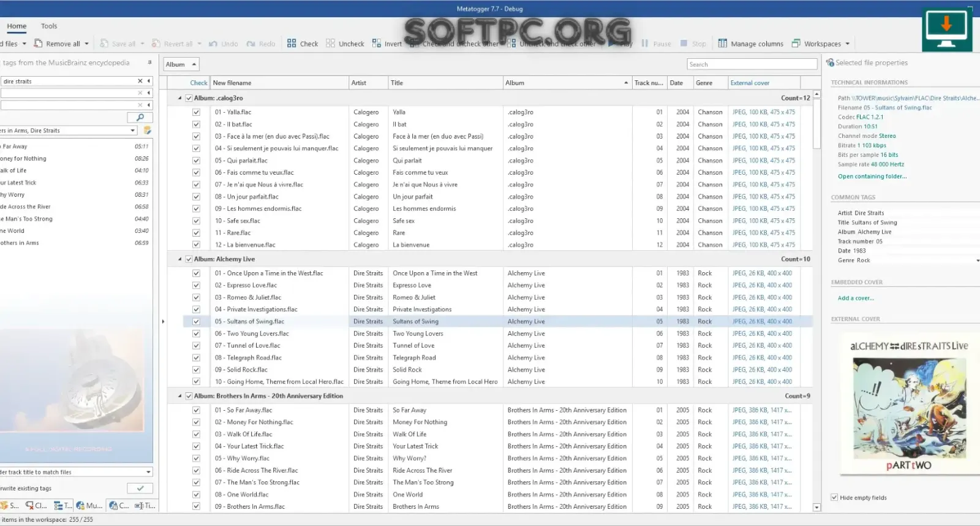The image size is (980, 526).
Task: Uncheck the '01 - So Far Away.flac' checkbox
Action: tap(196, 410)
